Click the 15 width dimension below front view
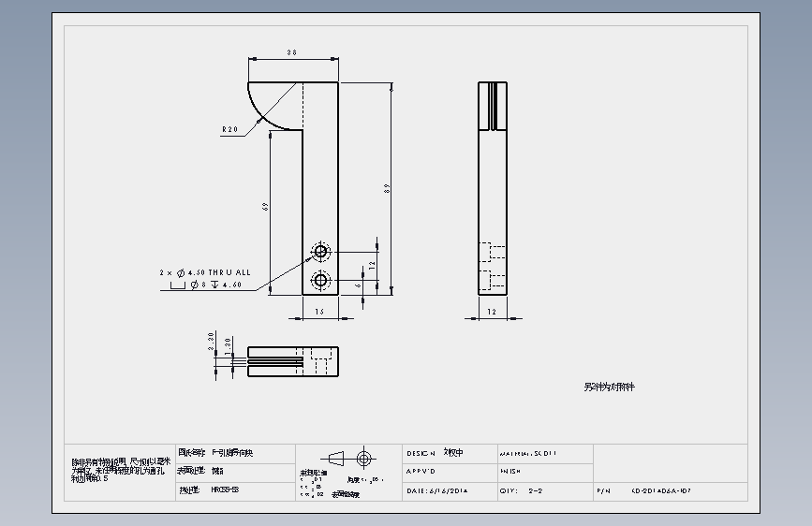Screen dimensions: 812x526 point(319,312)
